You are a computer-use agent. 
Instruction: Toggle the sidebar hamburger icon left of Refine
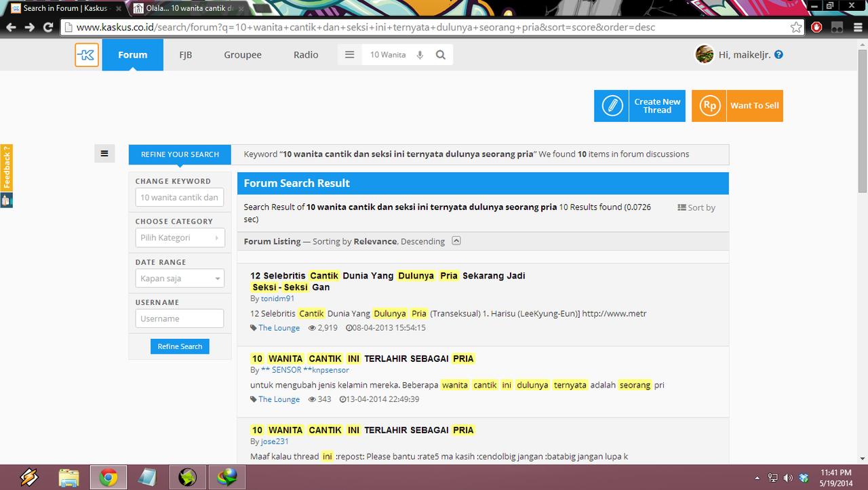104,154
